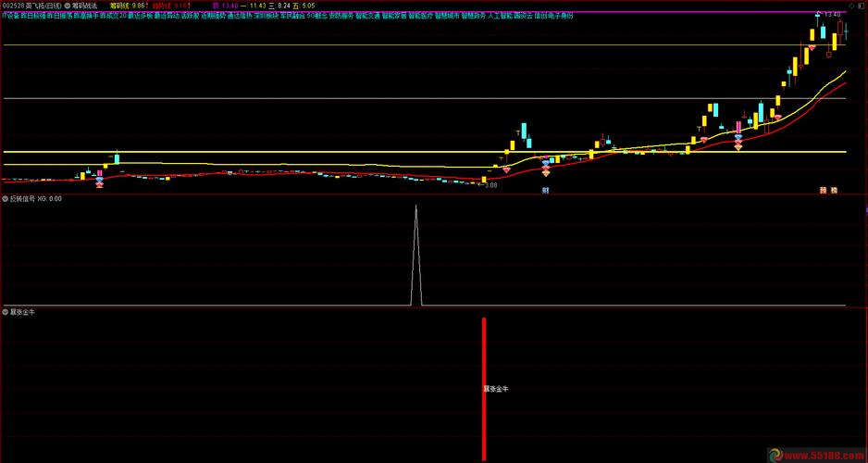
Task: Click the round icon before 拐转信号 panel
Action: pos(6,198)
